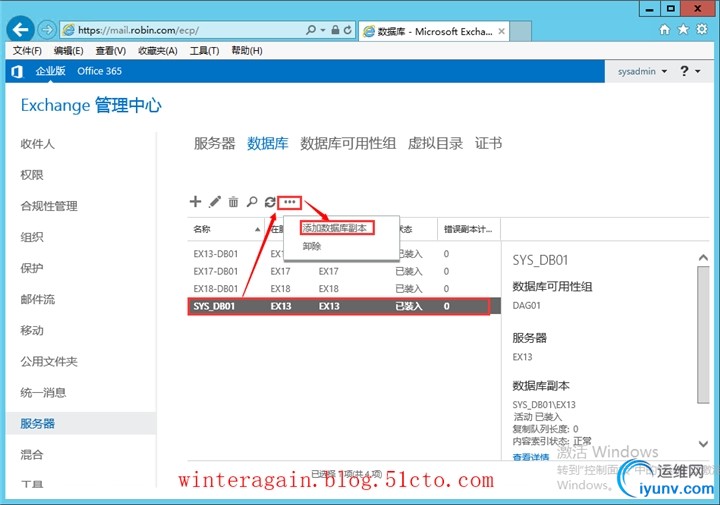
Task: Add a new database with plus icon
Action: (x=196, y=202)
